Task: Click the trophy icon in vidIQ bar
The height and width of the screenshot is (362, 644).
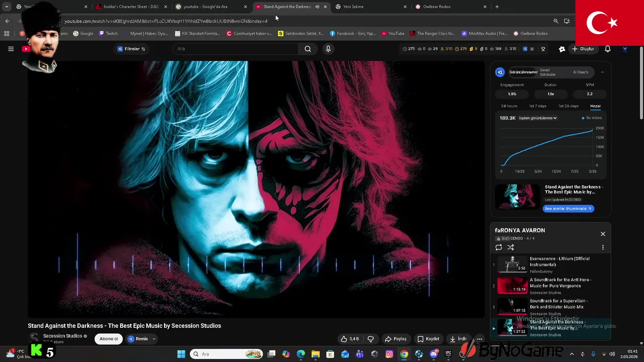Action: (543, 49)
